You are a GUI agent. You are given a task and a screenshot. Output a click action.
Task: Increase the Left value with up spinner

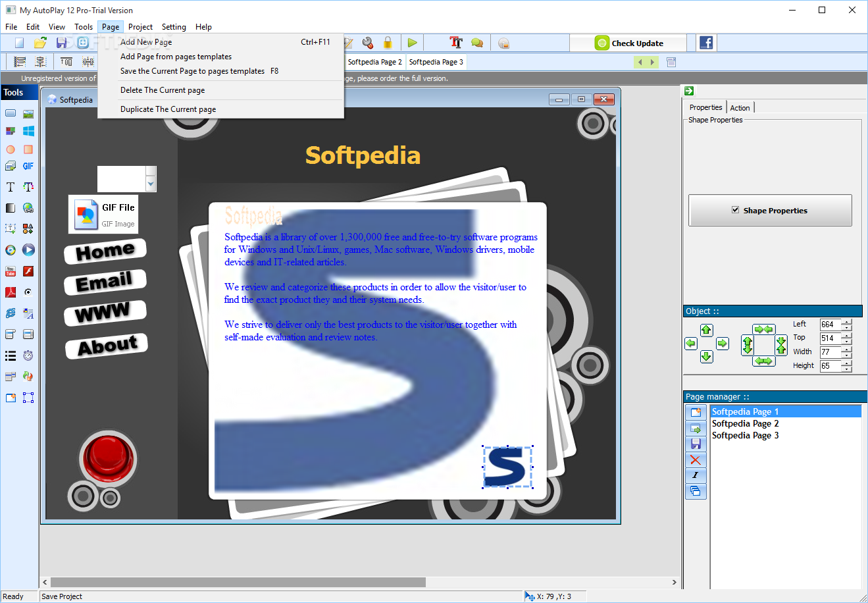pos(847,321)
